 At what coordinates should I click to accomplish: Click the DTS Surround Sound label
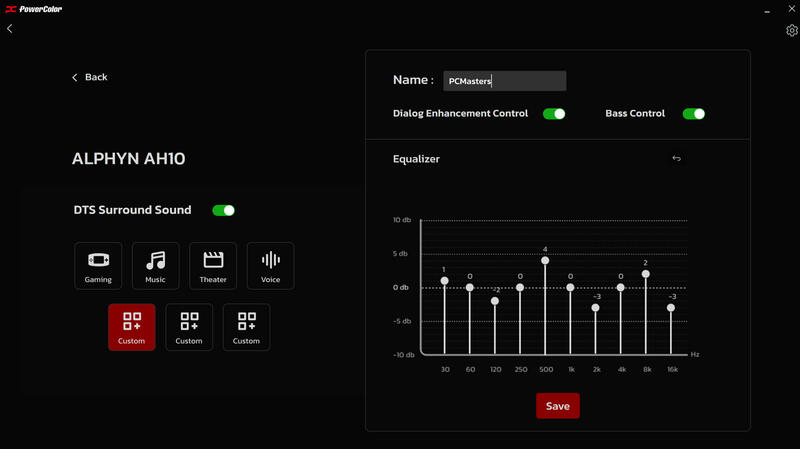click(133, 210)
